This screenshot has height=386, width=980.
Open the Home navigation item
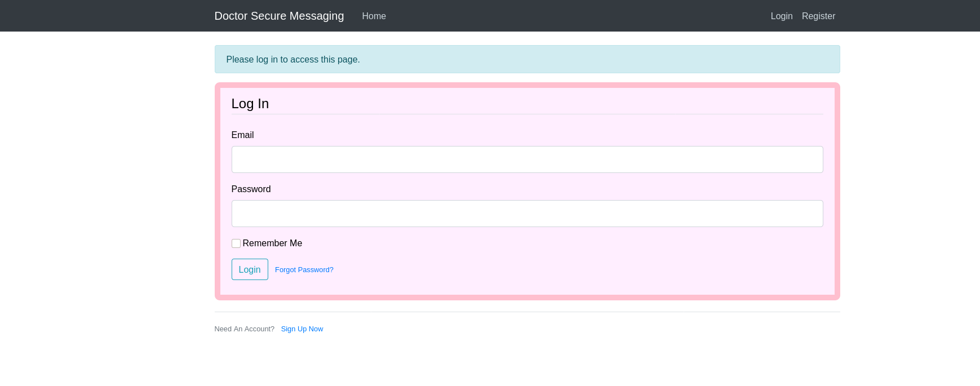click(374, 16)
